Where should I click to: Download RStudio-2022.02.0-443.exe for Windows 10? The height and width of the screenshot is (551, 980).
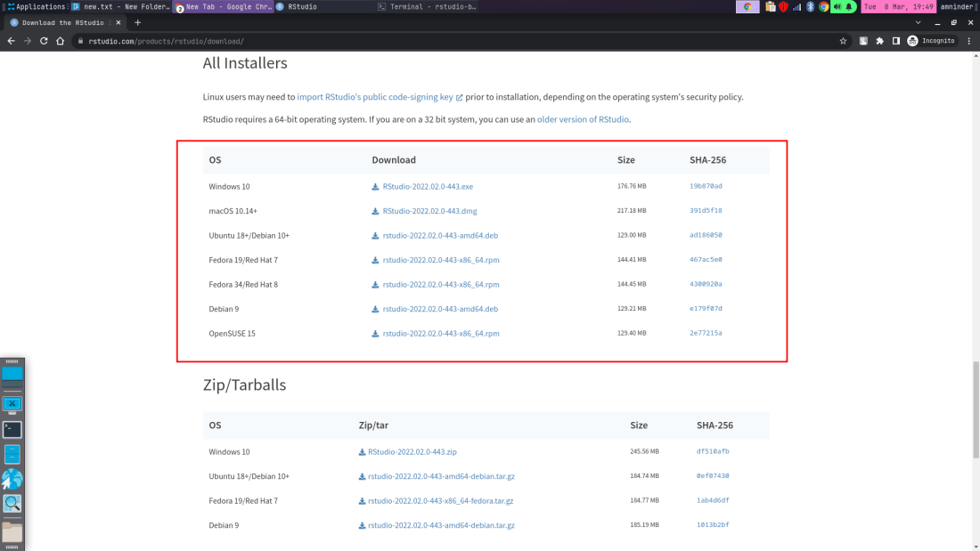[x=428, y=187]
